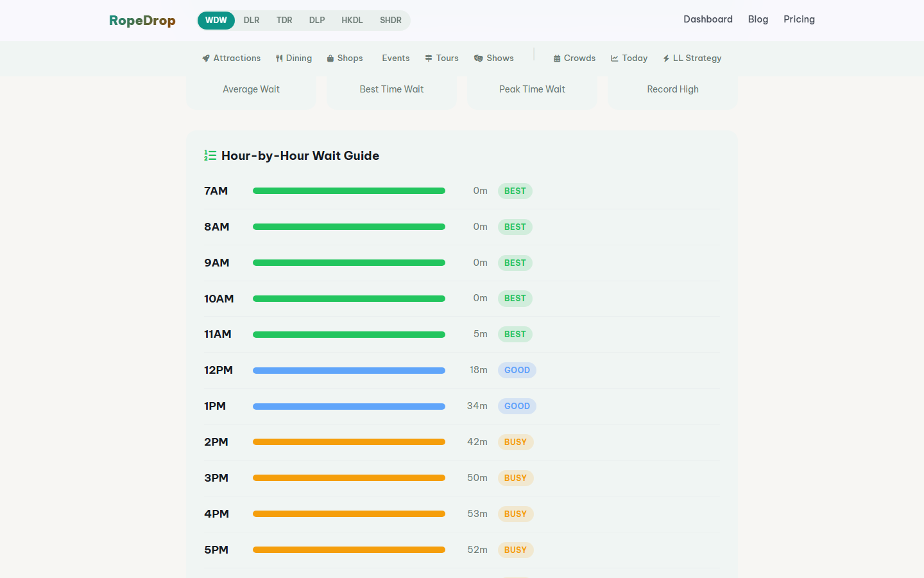Click the 3PM orange wait bar
This screenshot has height=578, width=924.
coord(349,478)
